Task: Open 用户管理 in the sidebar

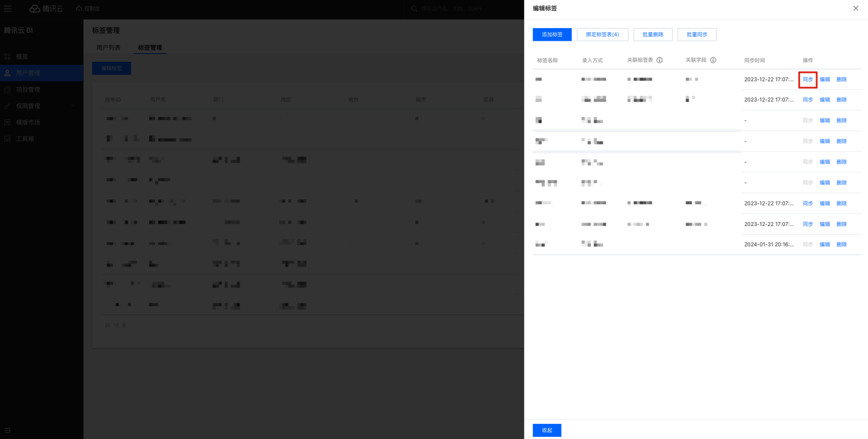Action: [x=42, y=73]
